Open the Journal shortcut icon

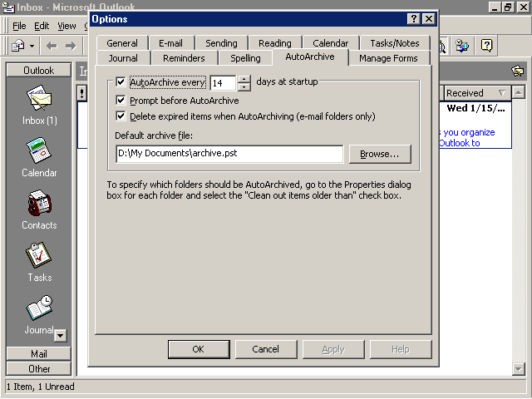pyautogui.click(x=39, y=308)
